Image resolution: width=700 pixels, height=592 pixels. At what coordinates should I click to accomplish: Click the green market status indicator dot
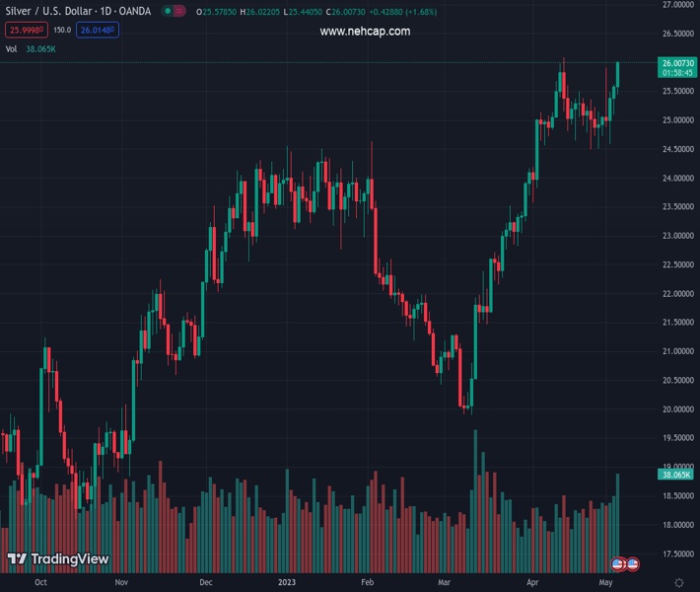168,12
